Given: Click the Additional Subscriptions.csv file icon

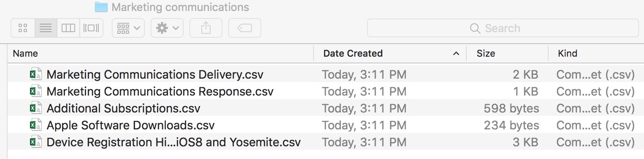Looking at the screenshot, I should (x=35, y=108).
